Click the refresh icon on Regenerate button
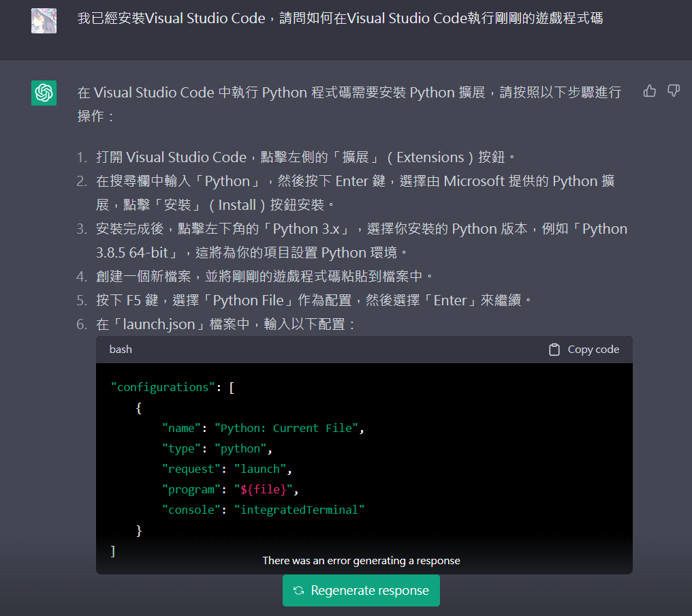Screen dimensions: 692x616 click(299, 590)
